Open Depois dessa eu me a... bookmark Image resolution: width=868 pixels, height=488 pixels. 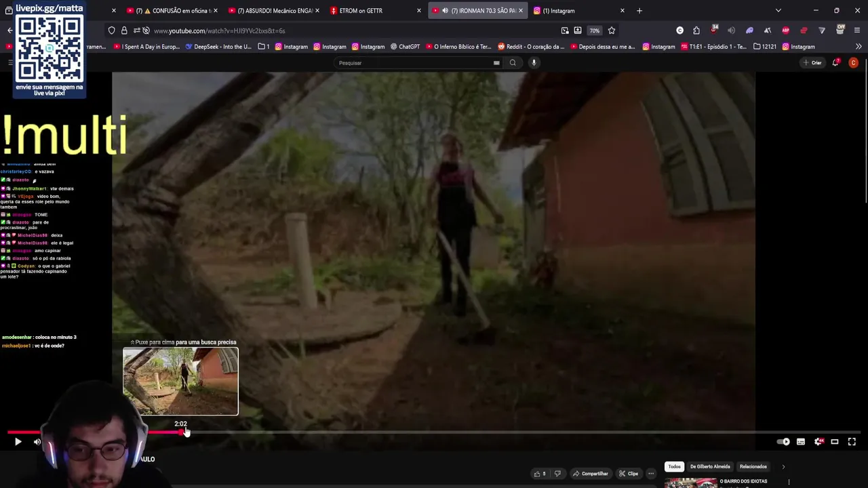pos(603,47)
